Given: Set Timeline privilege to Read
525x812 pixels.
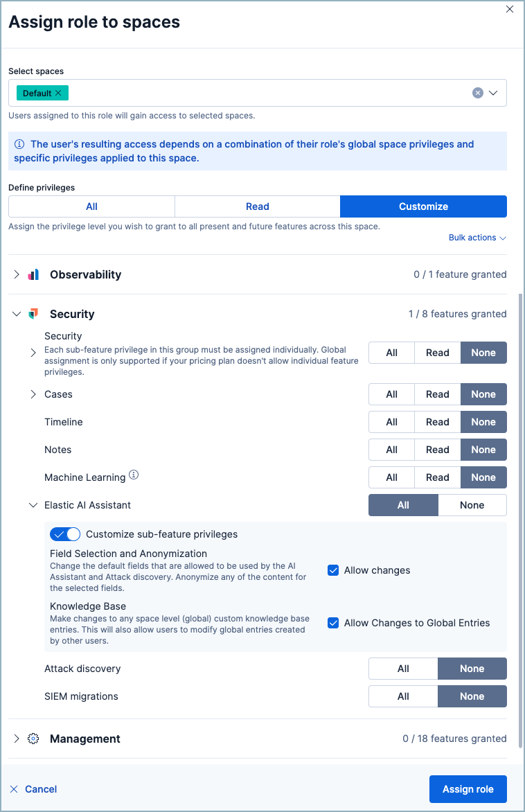Looking at the screenshot, I should coord(437,422).
